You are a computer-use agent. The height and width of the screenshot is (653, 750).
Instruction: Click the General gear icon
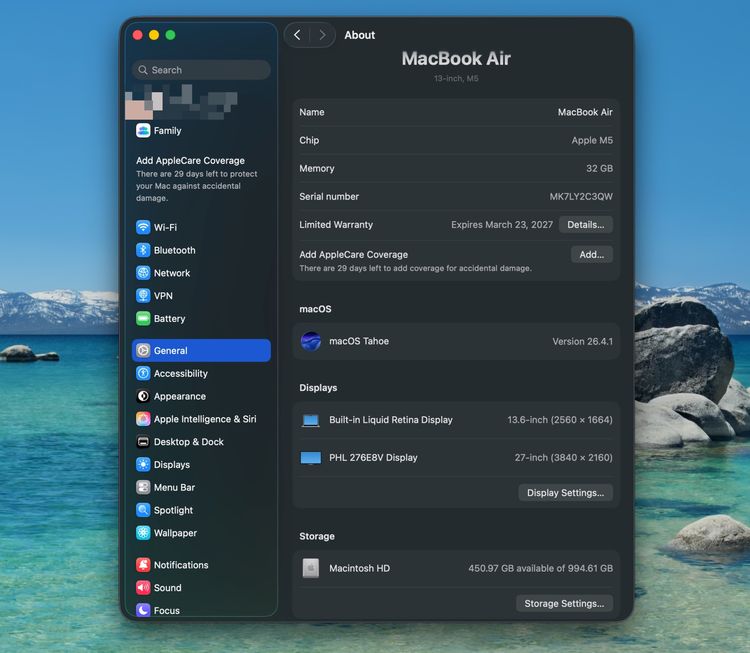[143, 351]
